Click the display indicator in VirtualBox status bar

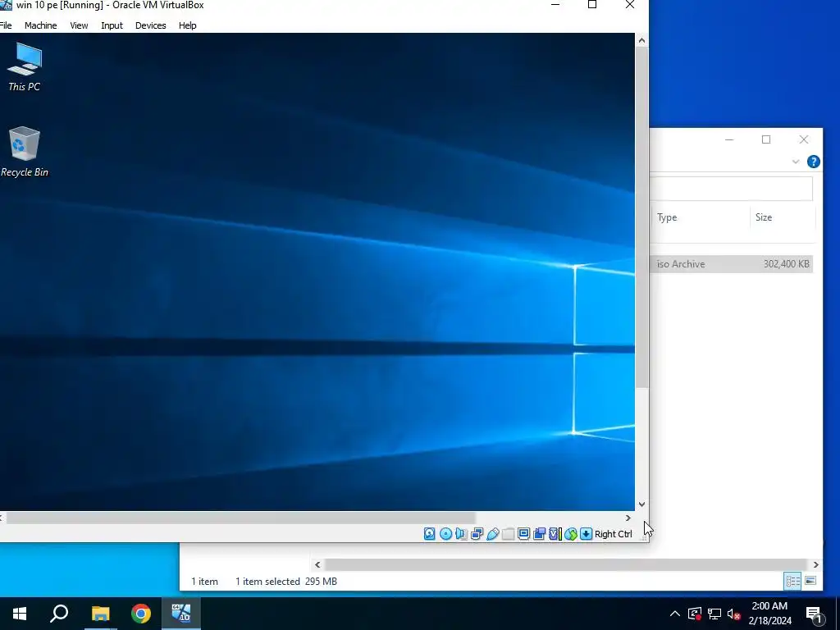click(523, 533)
